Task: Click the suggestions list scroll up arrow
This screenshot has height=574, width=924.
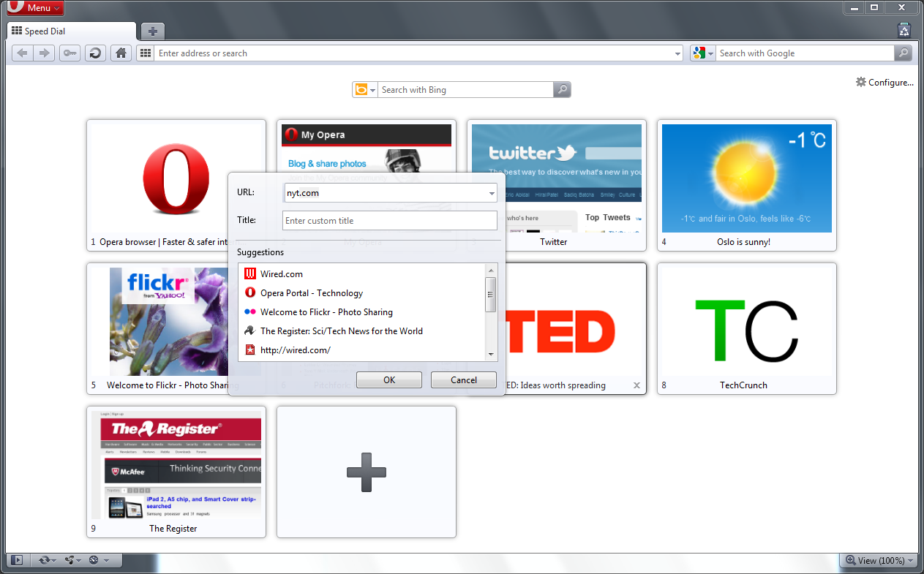Action: pyautogui.click(x=491, y=271)
